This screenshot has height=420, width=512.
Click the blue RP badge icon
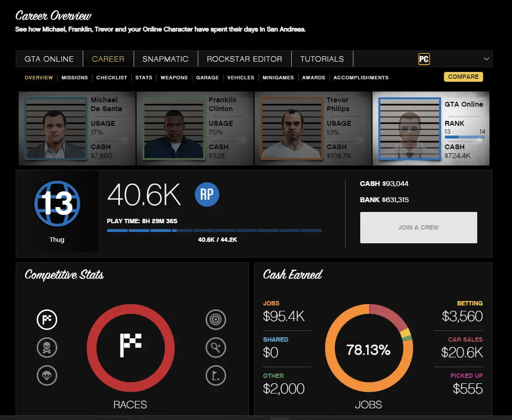[x=207, y=194]
